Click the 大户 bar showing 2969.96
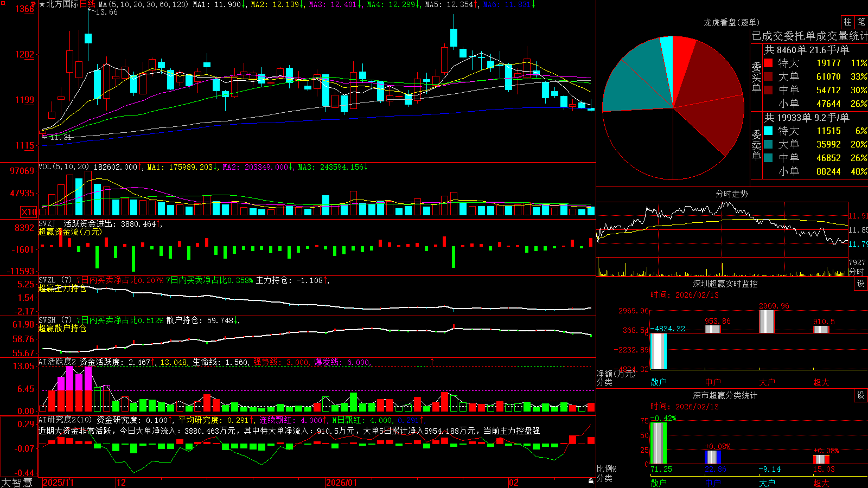The width and height of the screenshot is (868, 488). [767, 322]
